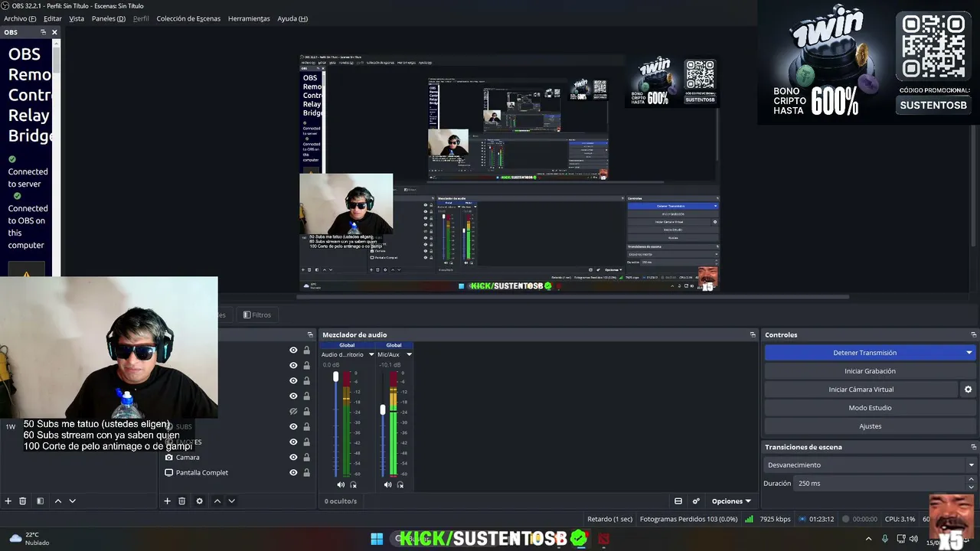
Task: Open the Herramientas menu
Action: [x=249, y=18]
